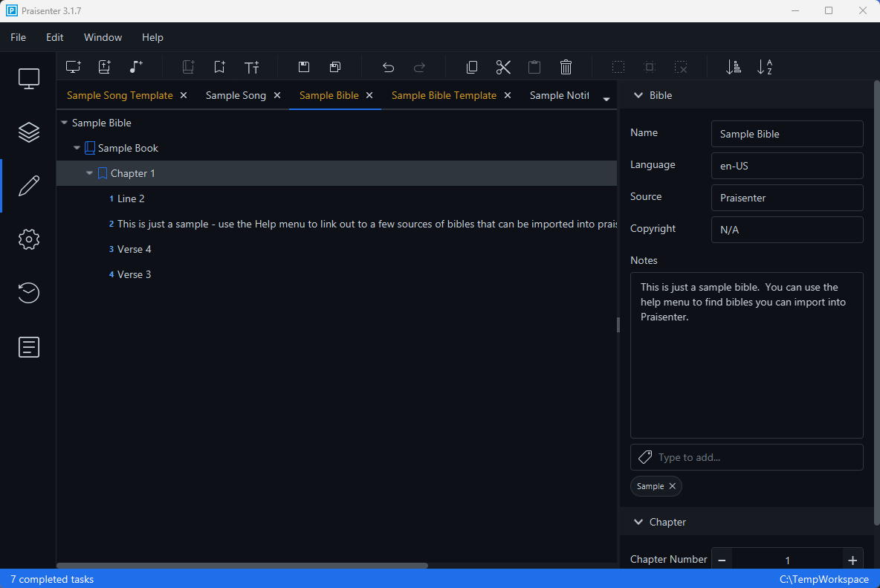880x588 pixels.
Task: Remove the Sample tag chip
Action: point(673,486)
